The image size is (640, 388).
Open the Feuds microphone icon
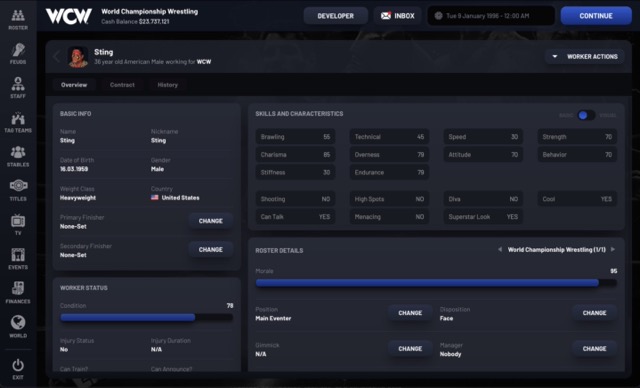click(x=18, y=50)
